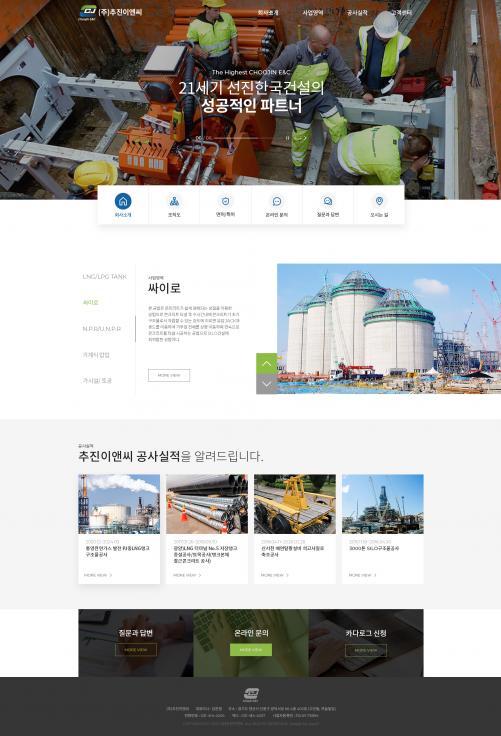Click the hero slider progress bar
The image size is (501, 736).
click(x=247, y=138)
